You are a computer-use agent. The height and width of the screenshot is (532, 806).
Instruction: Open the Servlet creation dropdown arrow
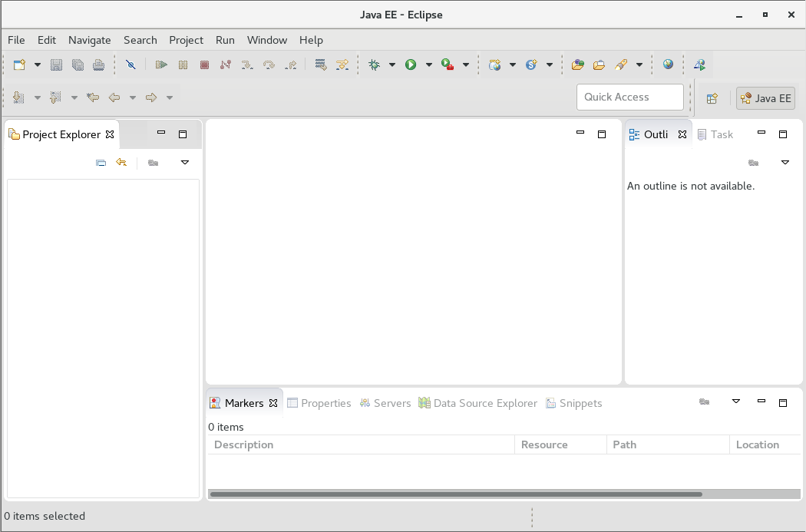point(549,64)
